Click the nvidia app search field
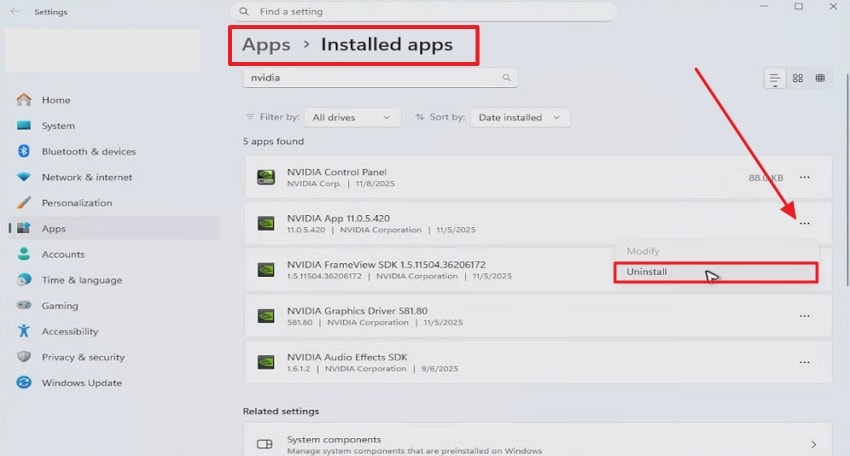Image resolution: width=850 pixels, height=456 pixels. (379, 78)
